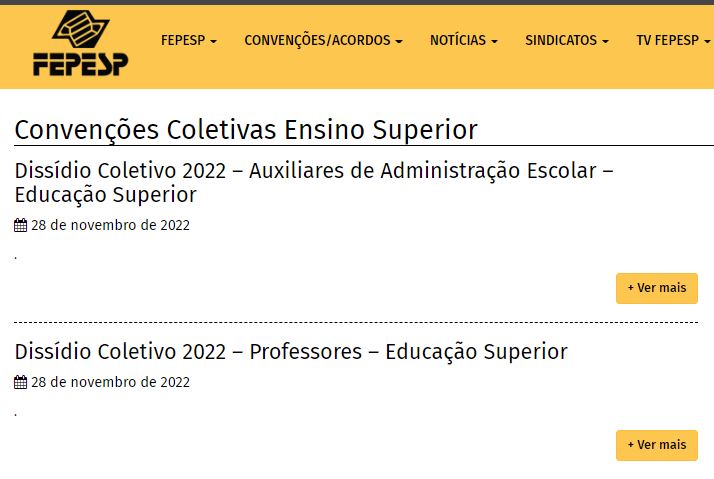
Task: Click calendar icon beside first 28 de novembro date
Action: 20,226
